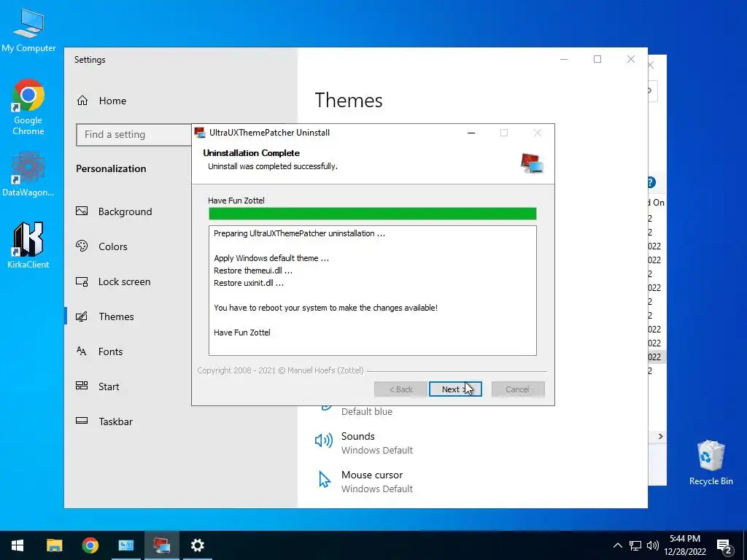Open Fonts settings page
The width and height of the screenshot is (747, 560).
click(x=99, y=351)
